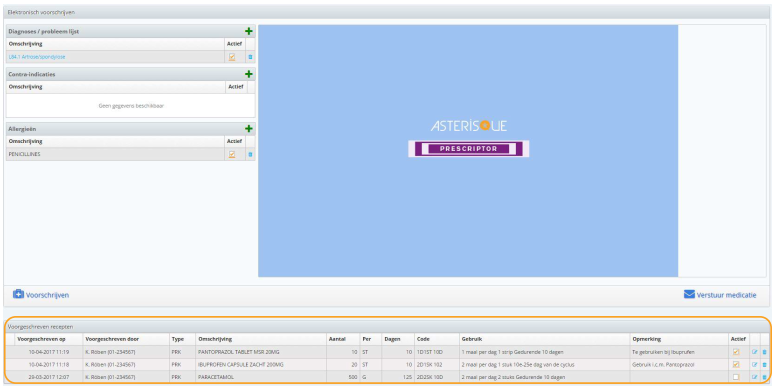
Task: Toggle Actief checkbox for PENICILLINES allergy
Action: tap(232, 154)
